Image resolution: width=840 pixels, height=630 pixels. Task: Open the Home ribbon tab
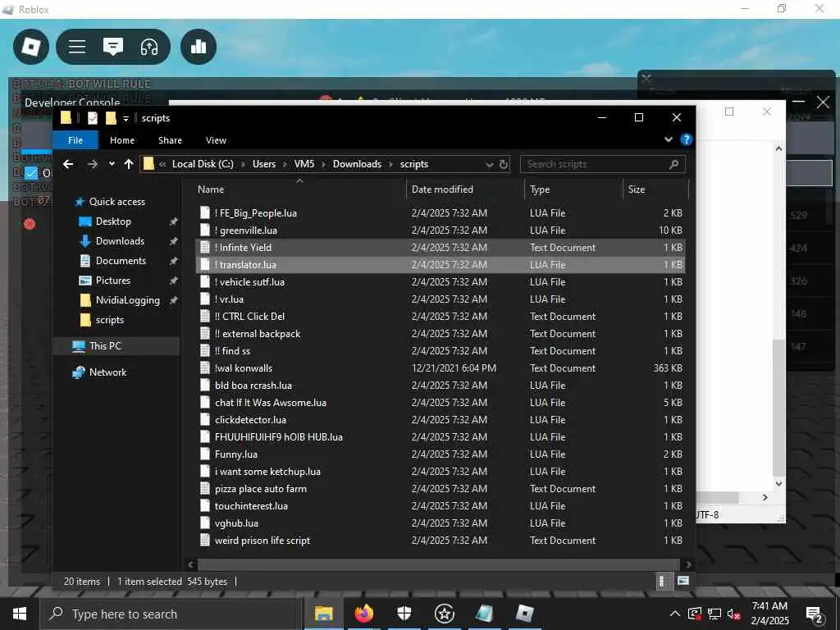pos(122,139)
